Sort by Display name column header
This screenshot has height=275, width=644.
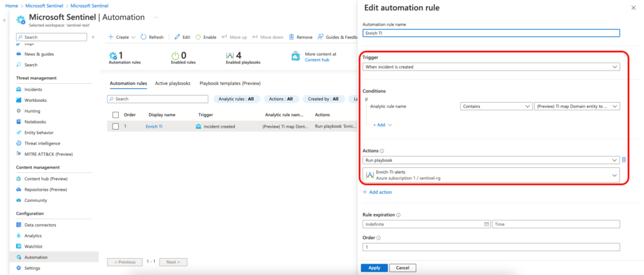point(162,115)
